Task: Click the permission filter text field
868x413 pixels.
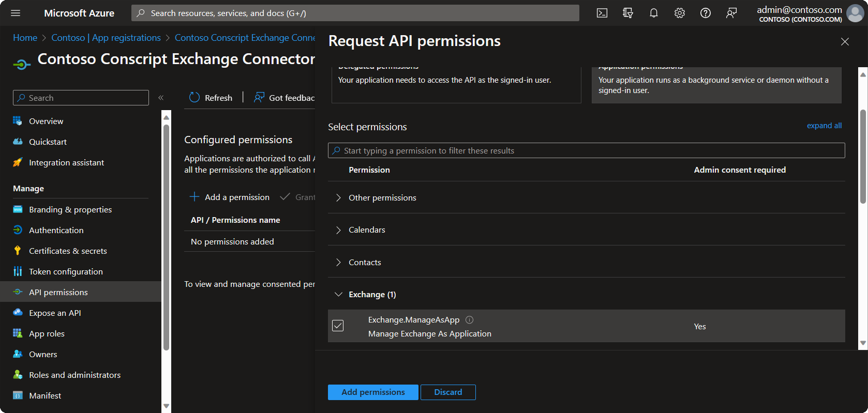Action: [x=587, y=150]
